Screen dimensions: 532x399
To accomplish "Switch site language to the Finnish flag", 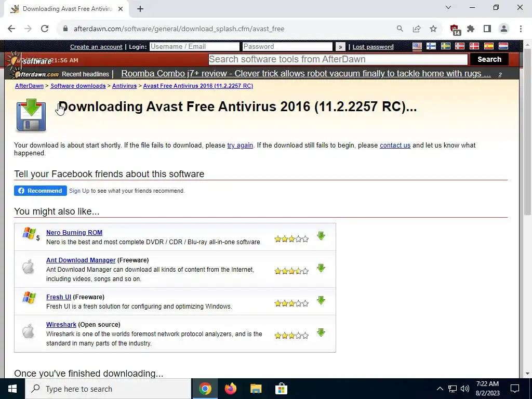I will [431, 46].
